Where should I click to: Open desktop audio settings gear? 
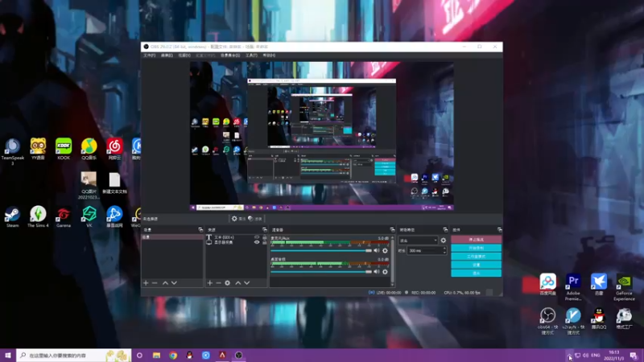pyautogui.click(x=385, y=272)
